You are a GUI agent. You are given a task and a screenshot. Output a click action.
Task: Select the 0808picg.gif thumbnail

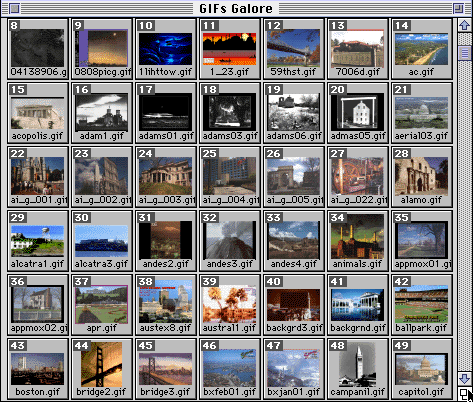[x=102, y=49]
